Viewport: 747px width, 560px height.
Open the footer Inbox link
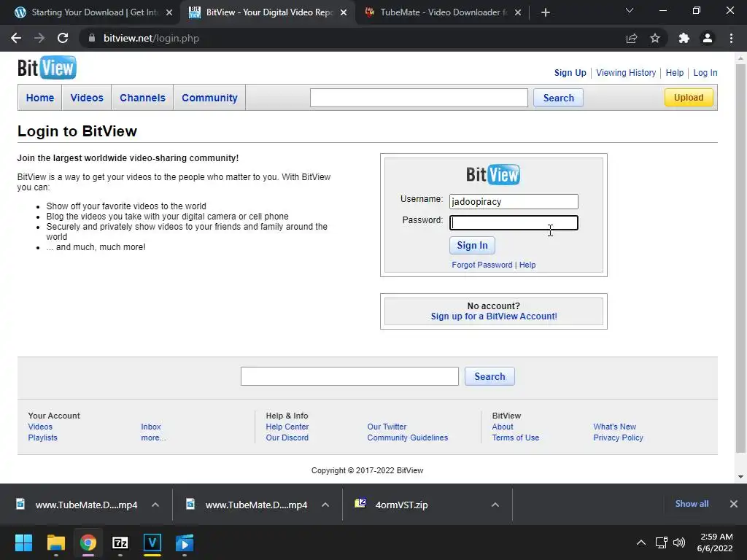point(151,427)
